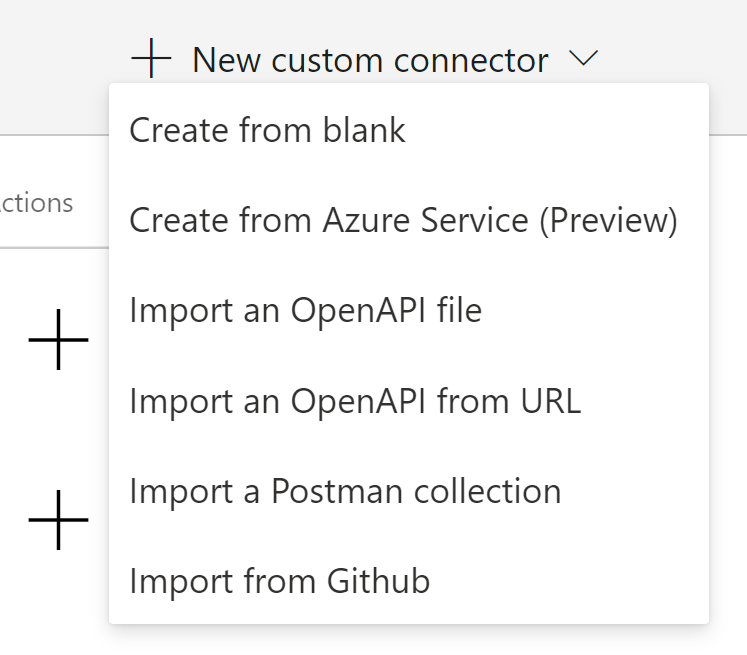The height and width of the screenshot is (655, 747).
Task: Close the dropdown via the down arrow
Action: 583,59
